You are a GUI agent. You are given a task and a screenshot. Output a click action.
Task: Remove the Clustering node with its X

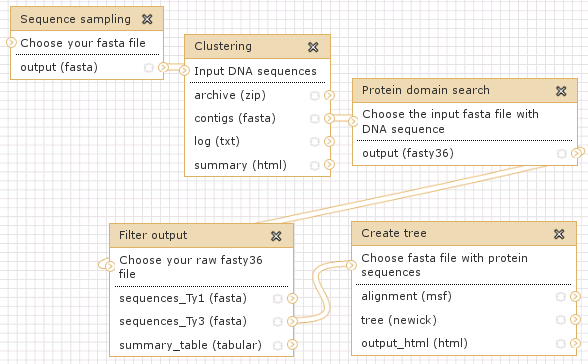[x=313, y=47]
